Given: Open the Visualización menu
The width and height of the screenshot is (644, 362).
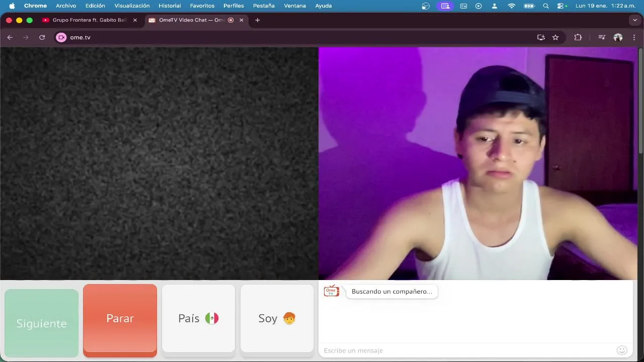Looking at the screenshot, I should click(x=132, y=6).
